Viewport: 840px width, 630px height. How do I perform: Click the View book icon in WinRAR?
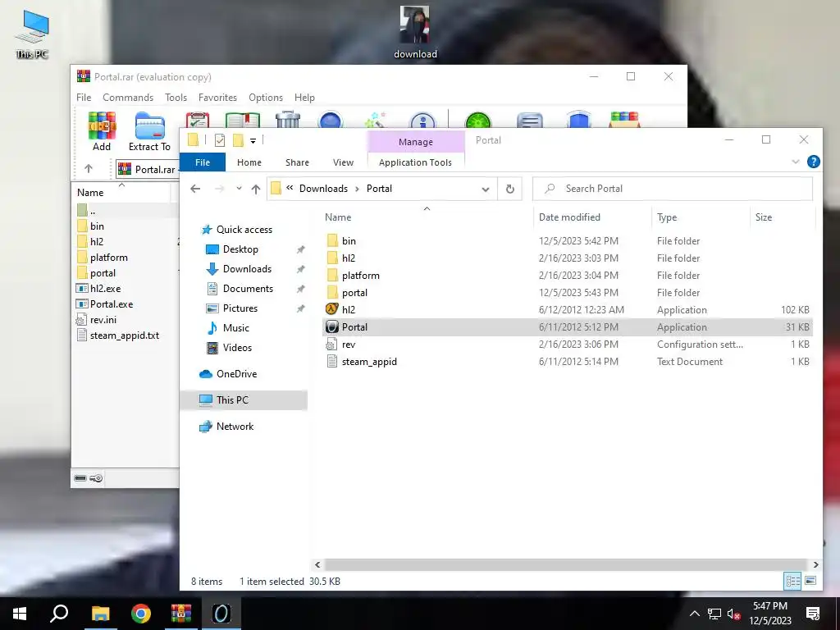tap(243, 120)
